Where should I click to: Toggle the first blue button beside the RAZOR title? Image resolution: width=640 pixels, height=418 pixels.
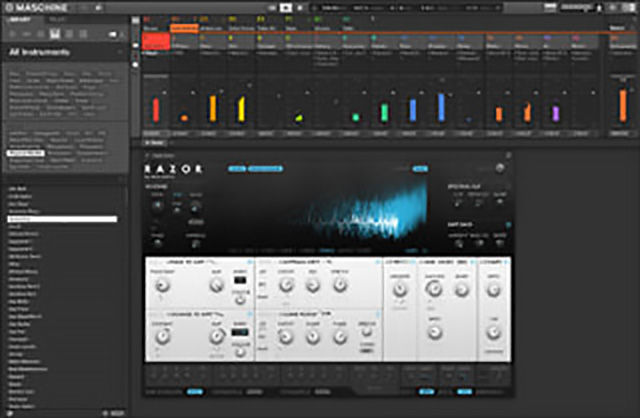click(236, 169)
